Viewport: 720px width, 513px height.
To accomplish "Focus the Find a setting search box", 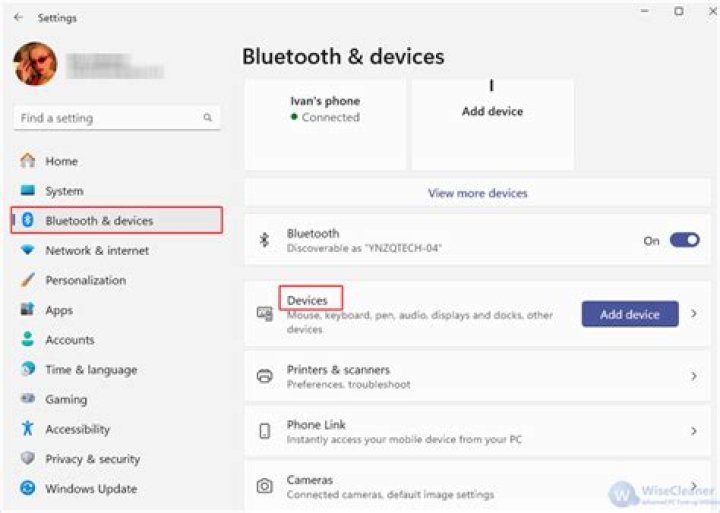I will tap(117, 118).
